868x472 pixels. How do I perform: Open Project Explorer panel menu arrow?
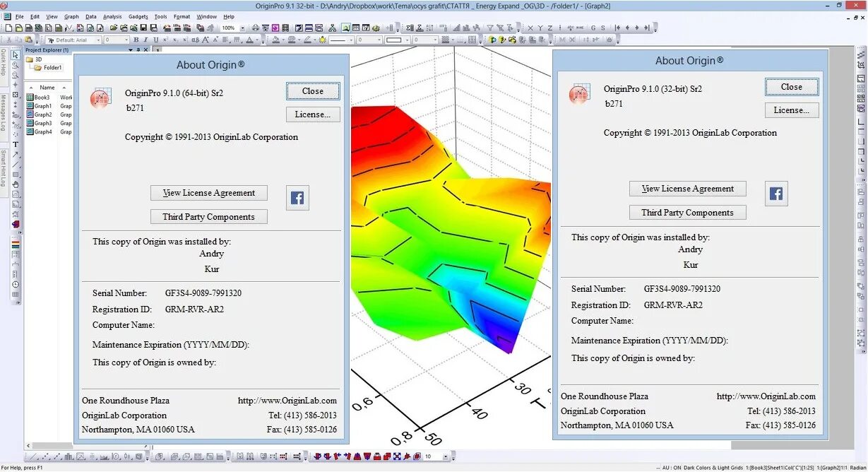[131, 50]
